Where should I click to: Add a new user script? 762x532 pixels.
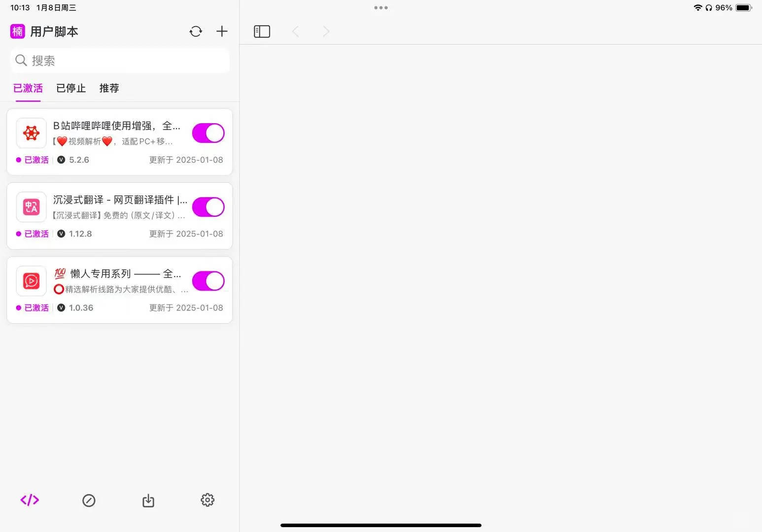(x=221, y=31)
